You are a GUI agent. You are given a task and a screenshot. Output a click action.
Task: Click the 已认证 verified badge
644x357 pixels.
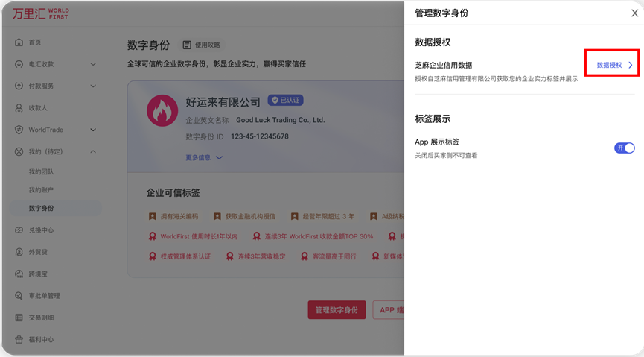pos(285,100)
